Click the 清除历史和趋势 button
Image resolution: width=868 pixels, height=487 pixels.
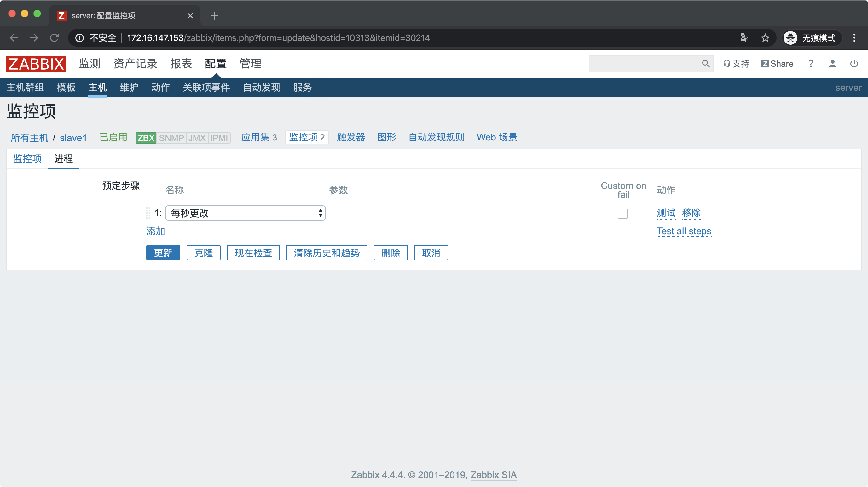(327, 253)
